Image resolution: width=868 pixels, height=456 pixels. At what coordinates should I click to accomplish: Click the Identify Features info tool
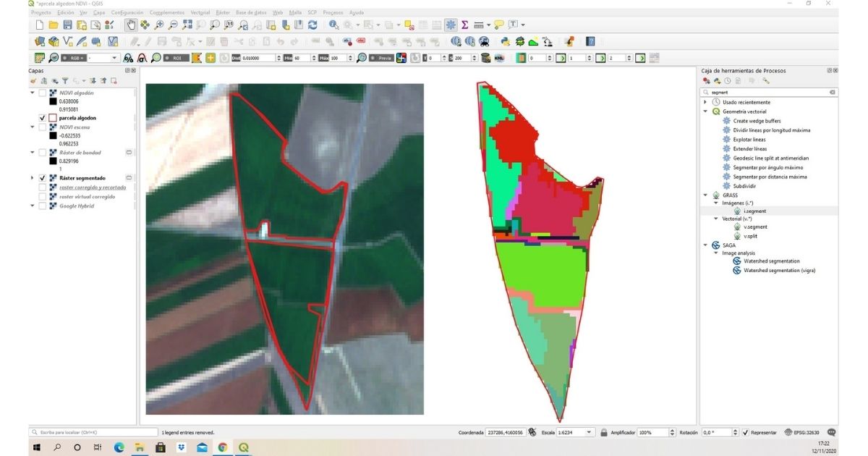pyautogui.click(x=333, y=25)
